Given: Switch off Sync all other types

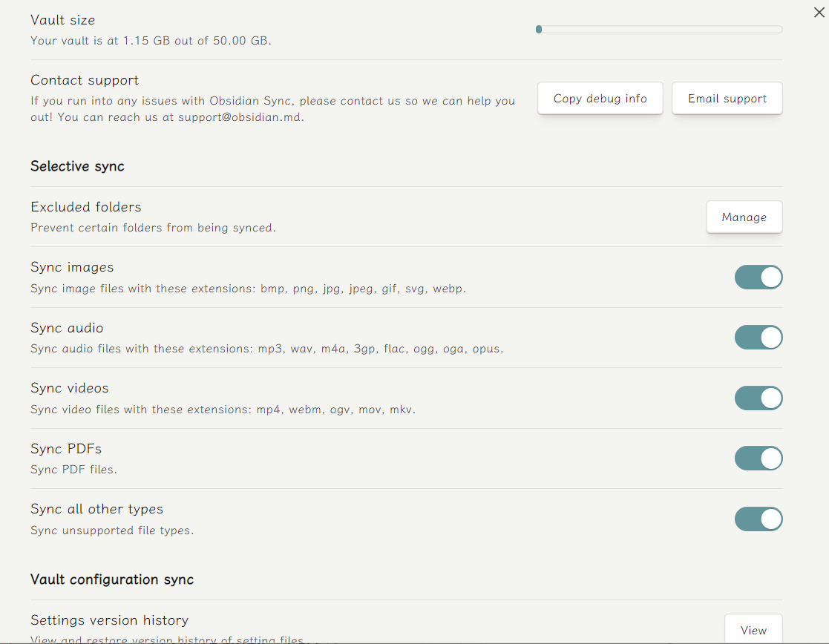Looking at the screenshot, I should (x=758, y=519).
